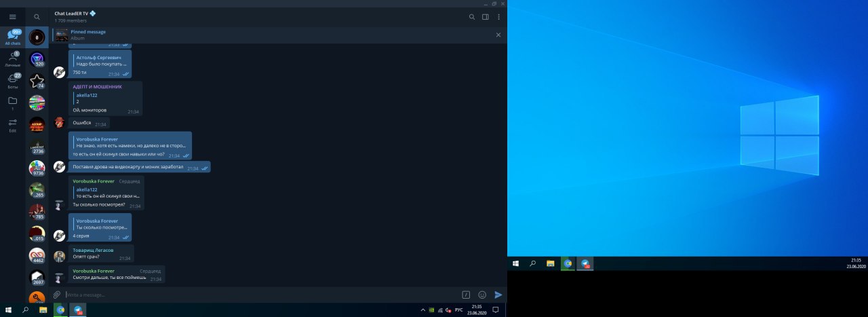Click the NVIDIA tray icon
Screen dimensions: 868x317
[432, 310]
